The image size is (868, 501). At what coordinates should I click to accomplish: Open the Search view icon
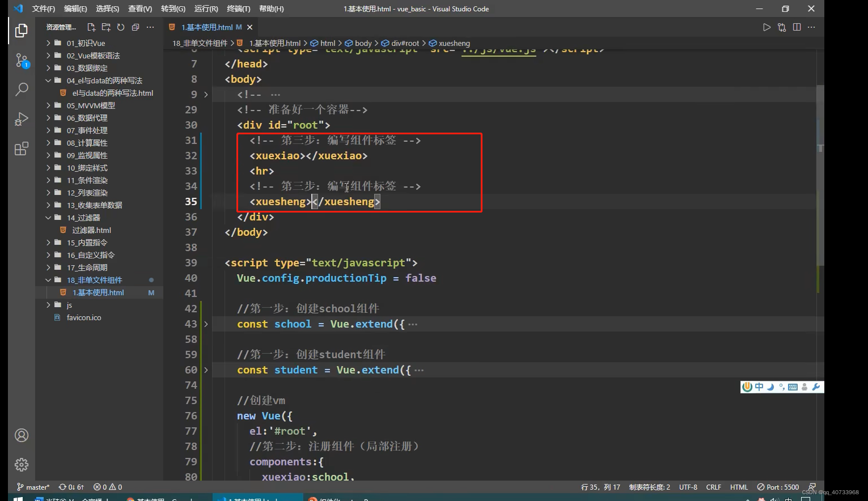coord(22,89)
